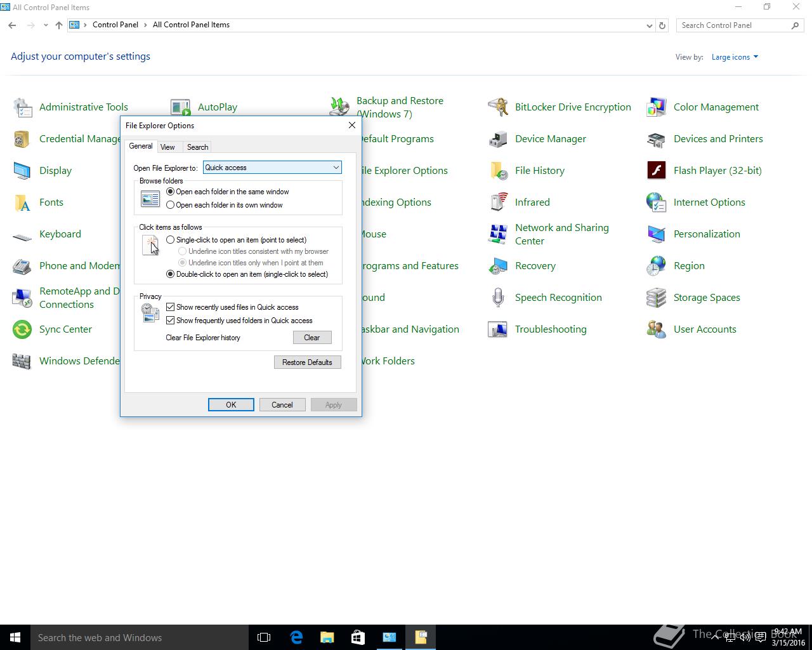This screenshot has height=650, width=812.
Task: Confirm dialog with OK button
Action: [x=231, y=405]
